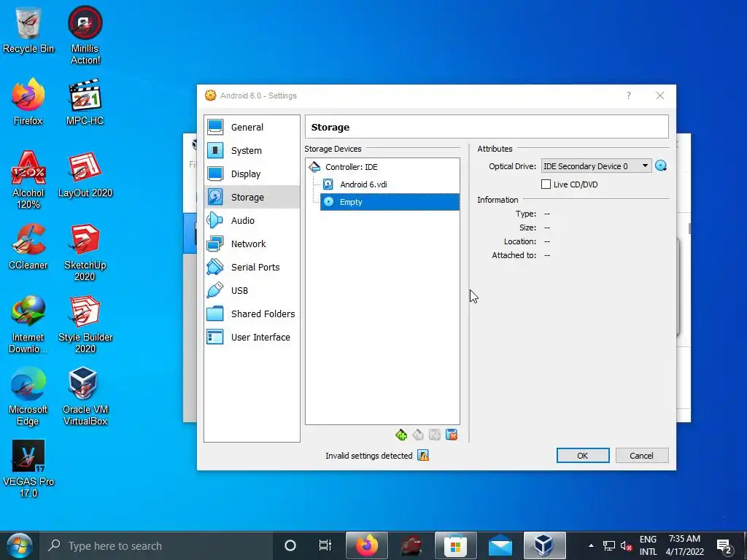747x560 pixels.
Task: Open the clock showing 7:35 AM
Action: pyautogui.click(x=684, y=545)
